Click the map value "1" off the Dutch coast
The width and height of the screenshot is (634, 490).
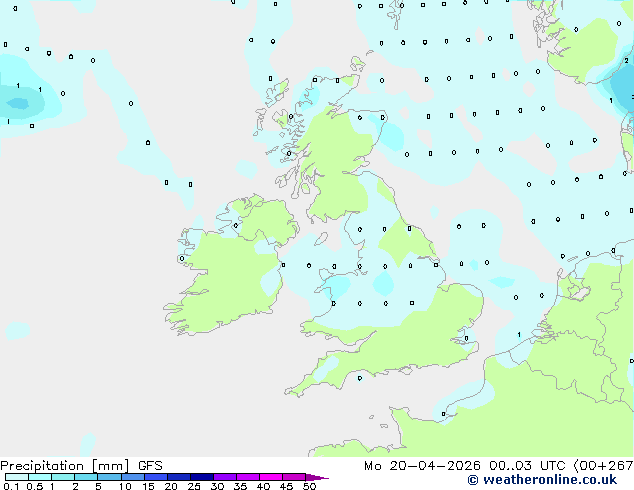tap(519, 334)
